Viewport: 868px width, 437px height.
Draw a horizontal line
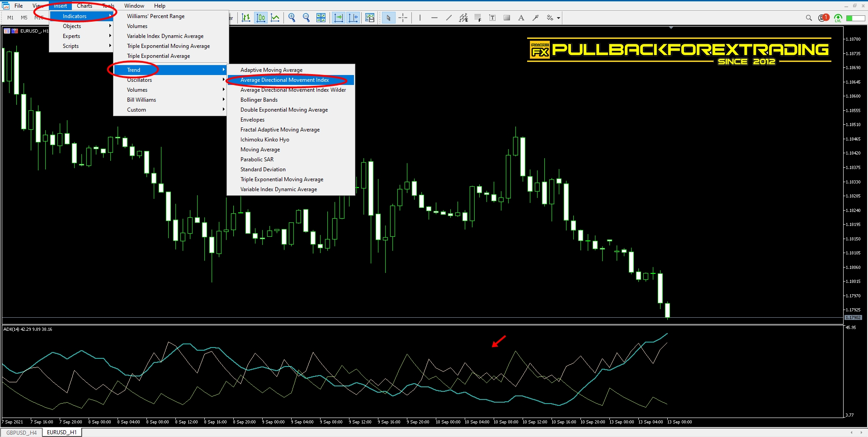pyautogui.click(x=434, y=18)
